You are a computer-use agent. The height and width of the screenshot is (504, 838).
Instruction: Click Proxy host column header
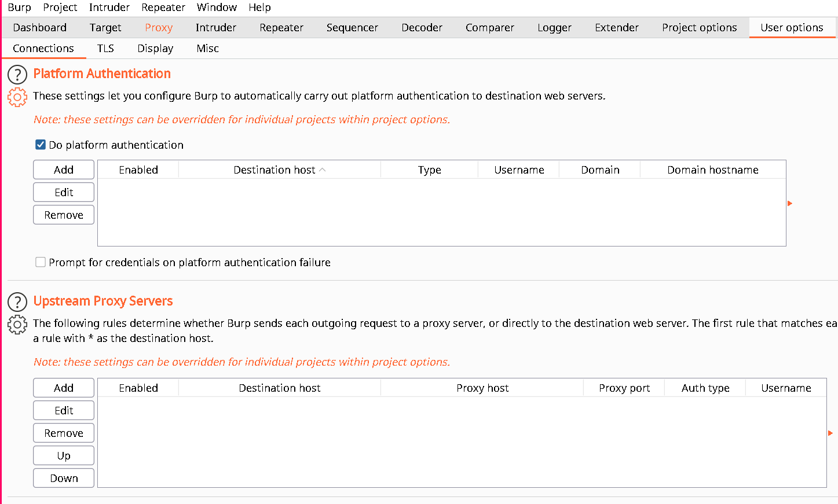[482, 388]
